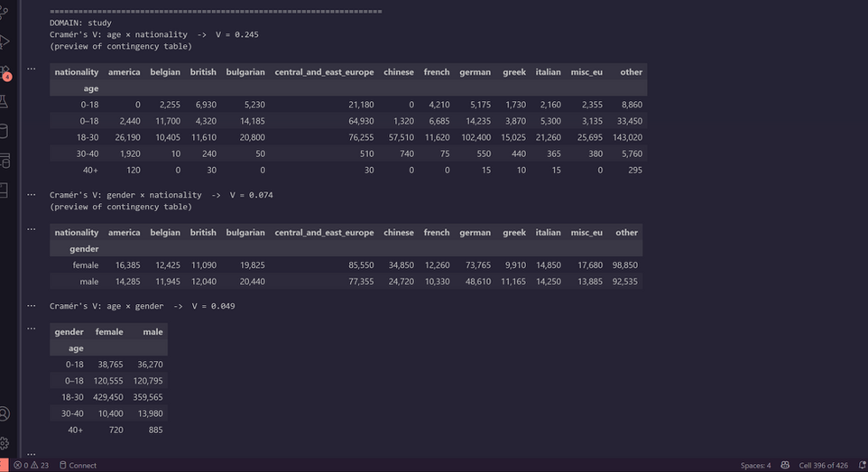Select the cell value 359,565
This screenshot has width=868, height=472.
coord(148,397)
